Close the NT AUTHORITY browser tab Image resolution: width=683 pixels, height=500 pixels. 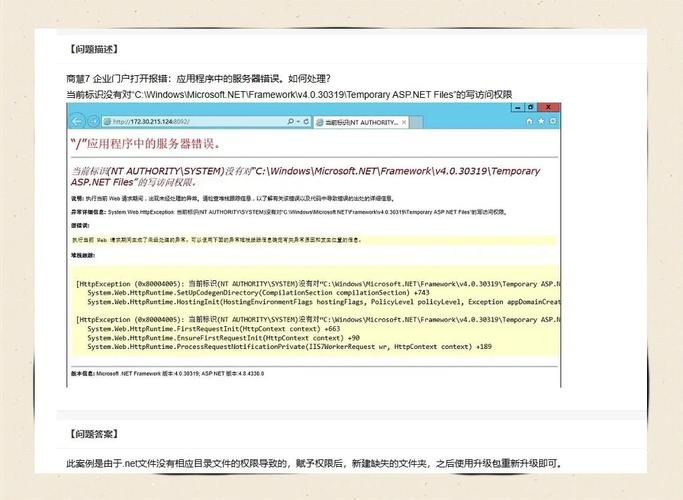coord(404,122)
